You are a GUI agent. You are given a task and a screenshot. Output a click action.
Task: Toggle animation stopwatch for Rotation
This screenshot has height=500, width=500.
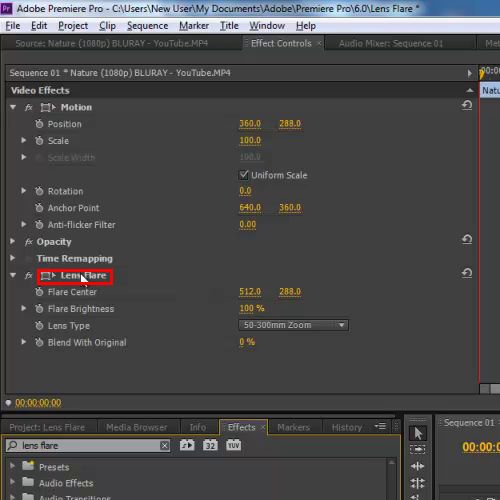click(x=39, y=191)
